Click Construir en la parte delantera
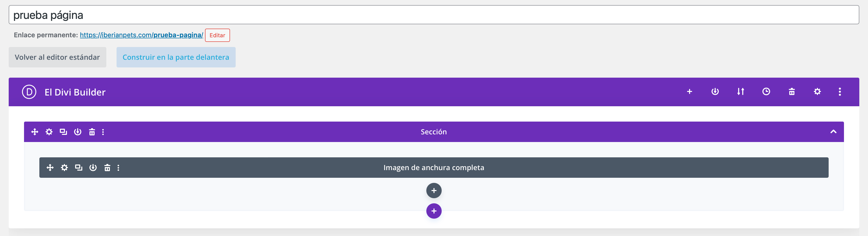Image resolution: width=868 pixels, height=236 pixels. [176, 57]
